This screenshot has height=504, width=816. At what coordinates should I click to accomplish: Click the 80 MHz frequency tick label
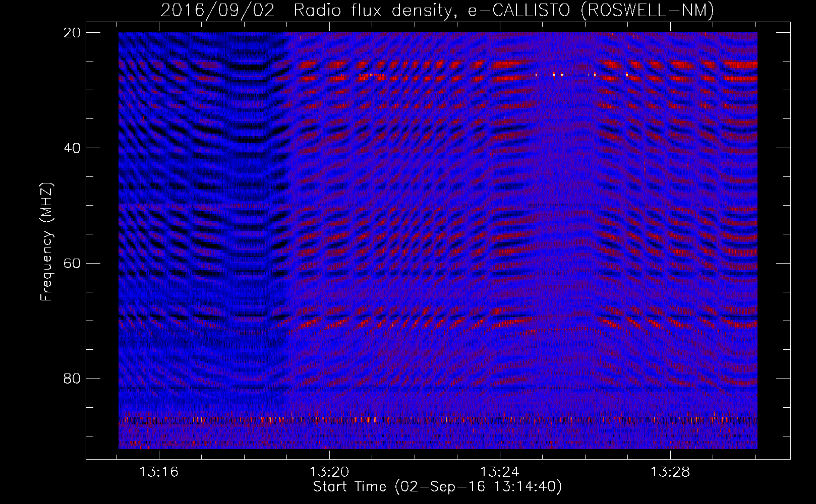tap(72, 379)
